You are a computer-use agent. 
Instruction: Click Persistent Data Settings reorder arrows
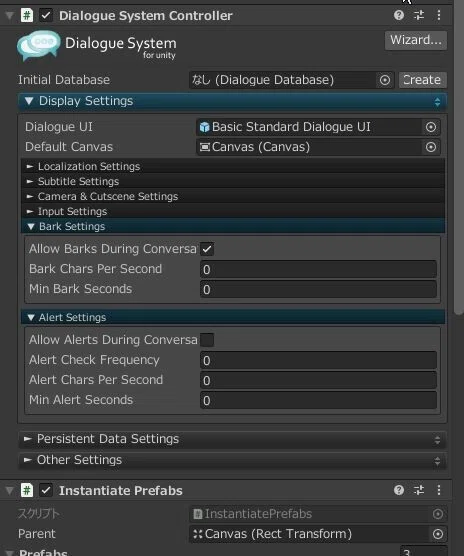coord(437,440)
